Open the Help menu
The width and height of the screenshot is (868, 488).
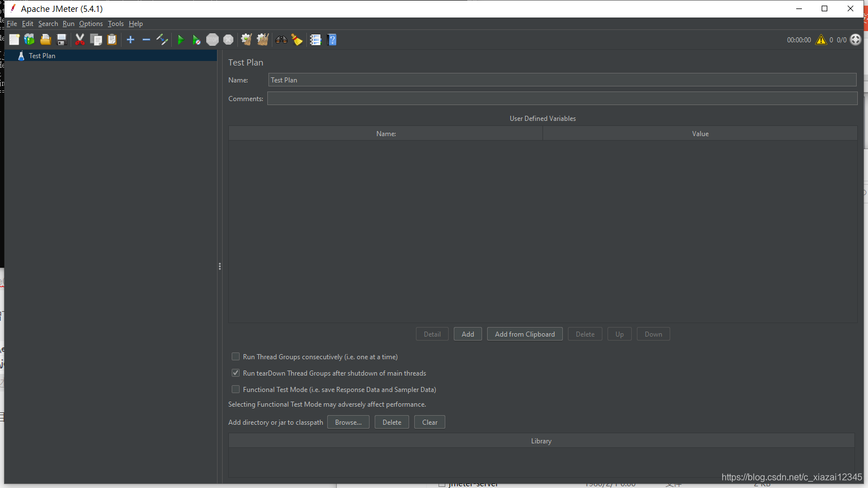coord(136,24)
